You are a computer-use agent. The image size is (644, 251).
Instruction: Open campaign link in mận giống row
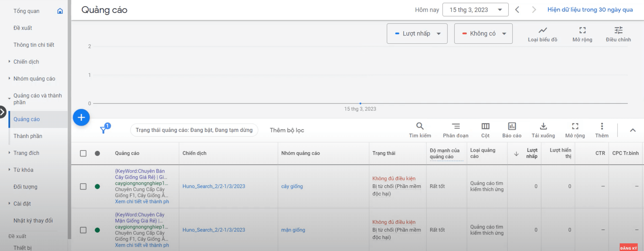tap(214, 230)
